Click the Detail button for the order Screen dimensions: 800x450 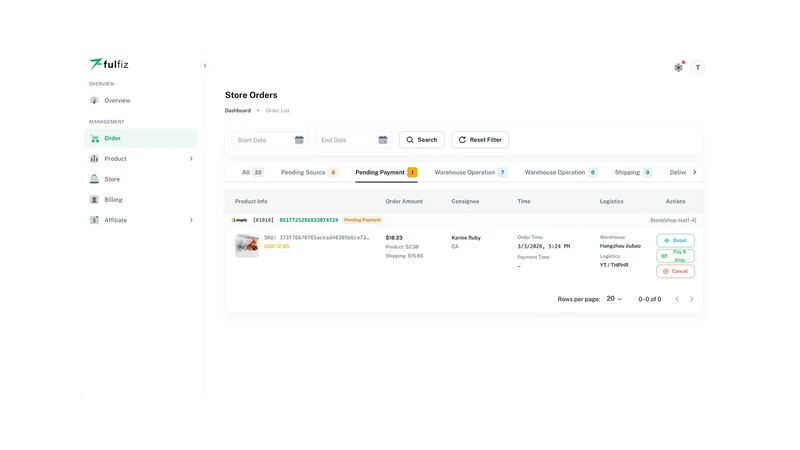tap(675, 240)
